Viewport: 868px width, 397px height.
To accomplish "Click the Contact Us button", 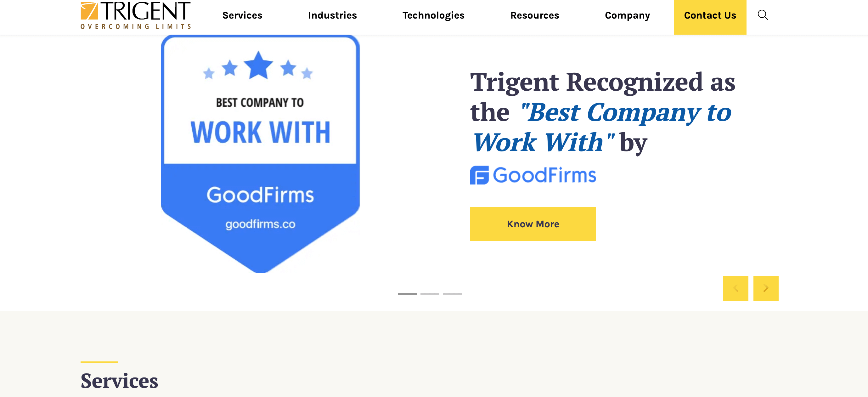I will [x=710, y=15].
